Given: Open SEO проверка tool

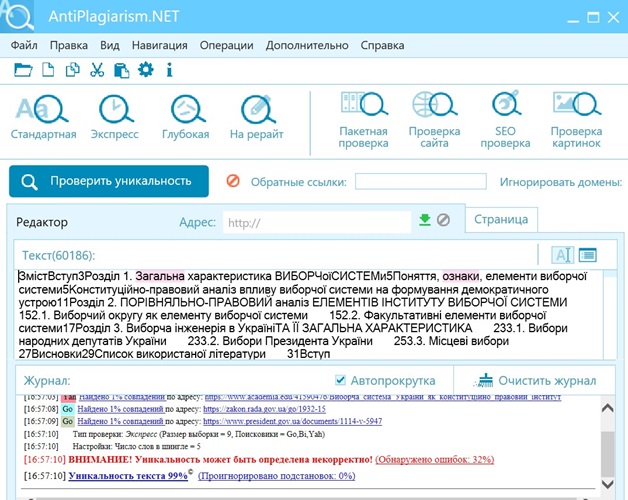Looking at the screenshot, I should (x=505, y=120).
